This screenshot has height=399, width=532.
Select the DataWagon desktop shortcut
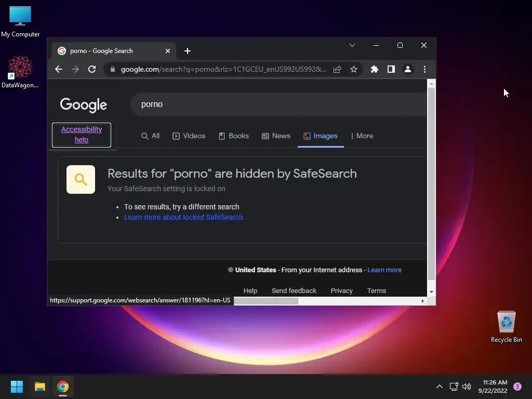pos(20,72)
